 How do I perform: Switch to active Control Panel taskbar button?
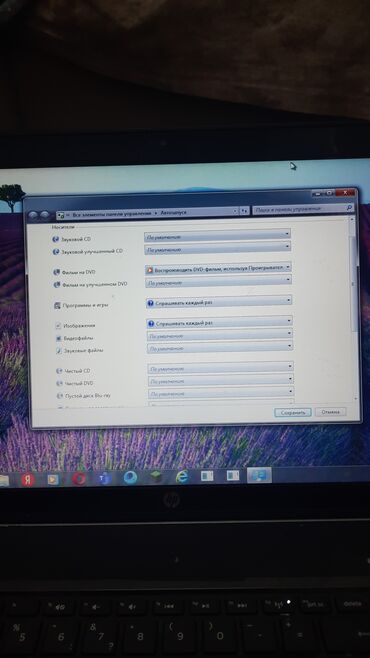click(x=259, y=475)
